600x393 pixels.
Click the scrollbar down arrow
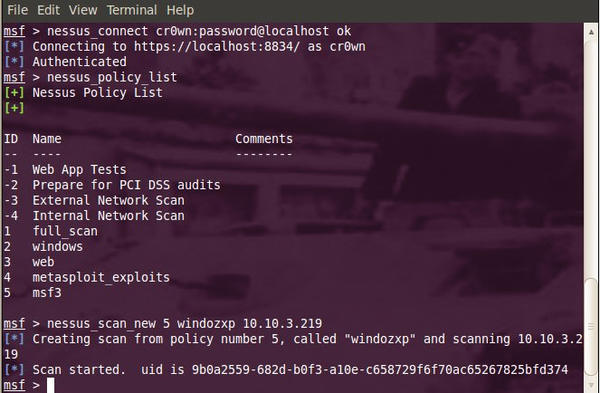[591, 385]
